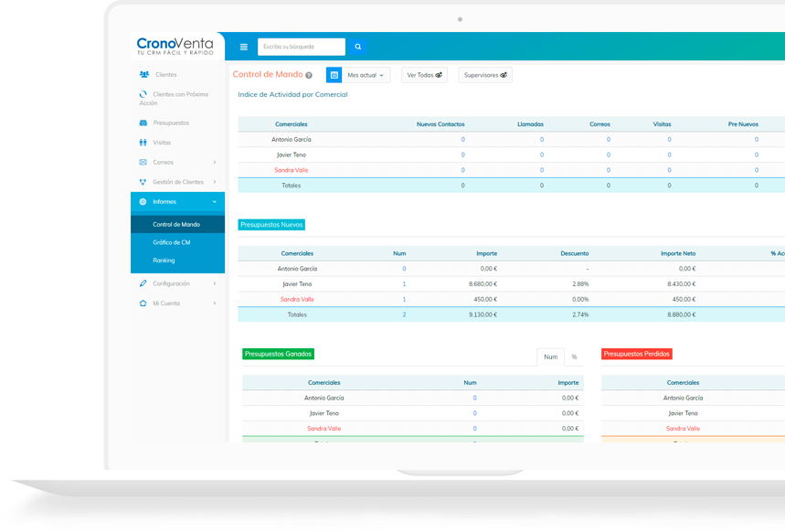Switch to the % tab
Screen dimensions: 785x532
pos(574,357)
